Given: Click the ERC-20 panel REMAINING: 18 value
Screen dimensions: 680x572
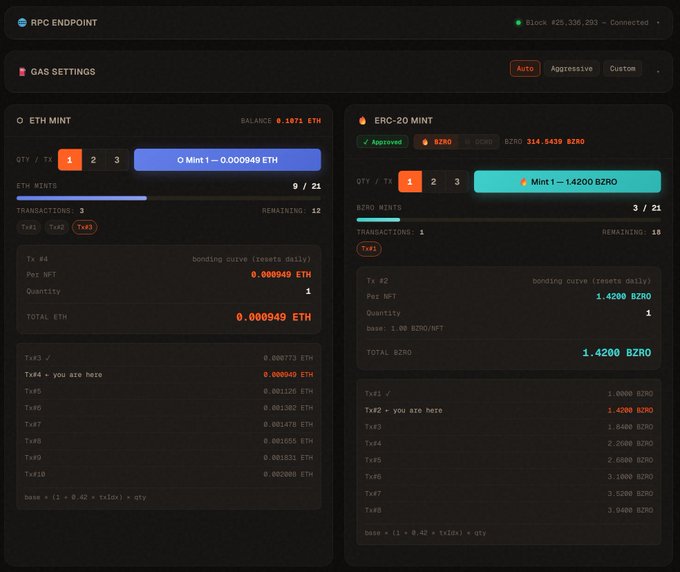Looking at the screenshot, I should pos(631,232).
